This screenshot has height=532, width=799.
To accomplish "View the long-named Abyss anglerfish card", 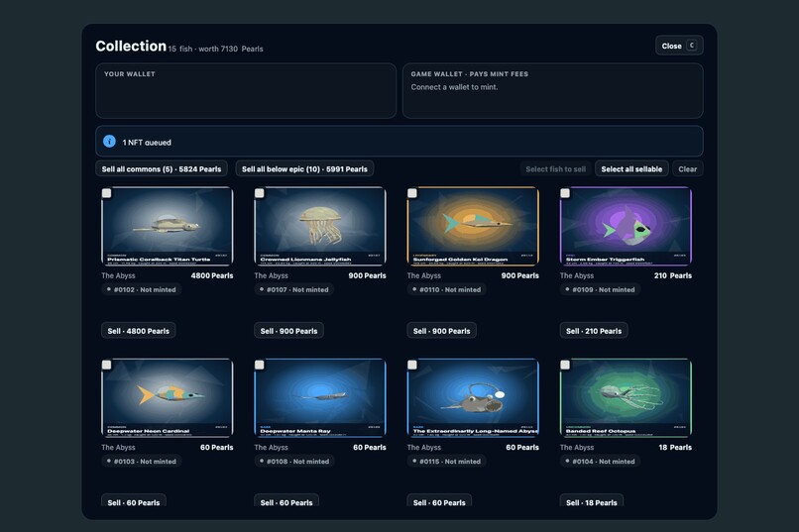I will pos(473,397).
